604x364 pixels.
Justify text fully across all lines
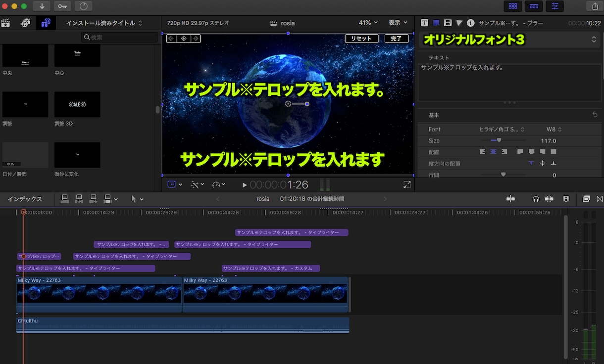(554, 152)
